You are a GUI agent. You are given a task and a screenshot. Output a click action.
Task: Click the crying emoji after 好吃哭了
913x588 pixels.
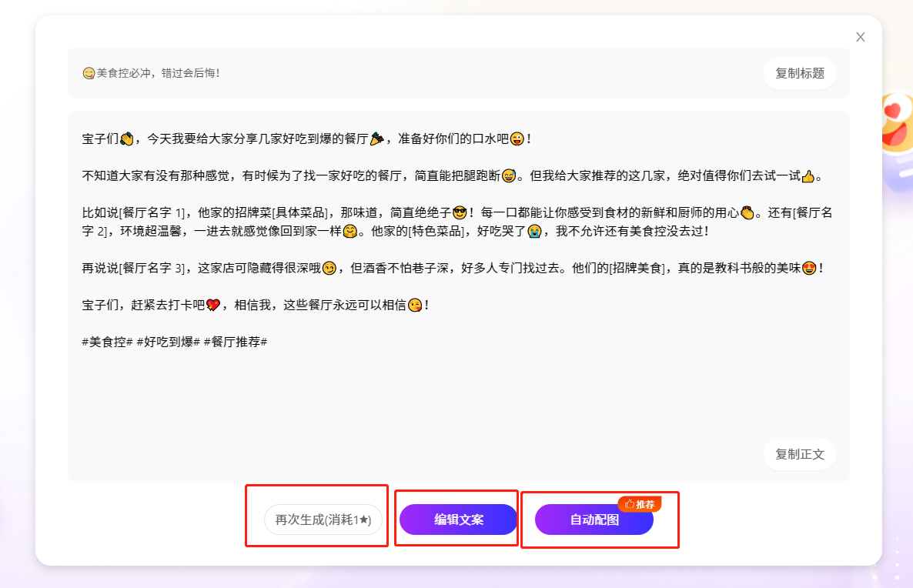point(535,231)
